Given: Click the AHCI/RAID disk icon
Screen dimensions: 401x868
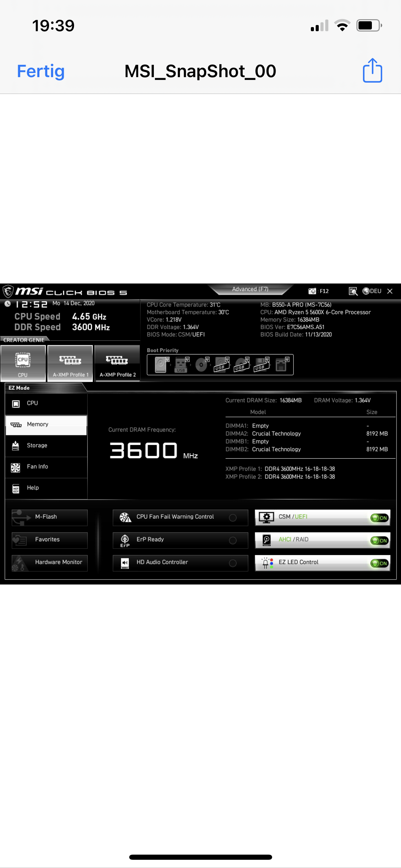Looking at the screenshot, I should pos(267,540).
